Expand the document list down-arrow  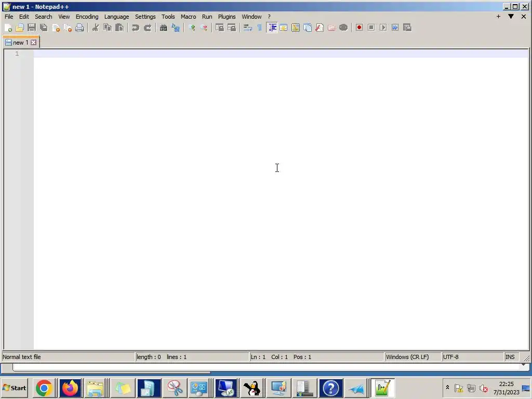pos(511,16)
